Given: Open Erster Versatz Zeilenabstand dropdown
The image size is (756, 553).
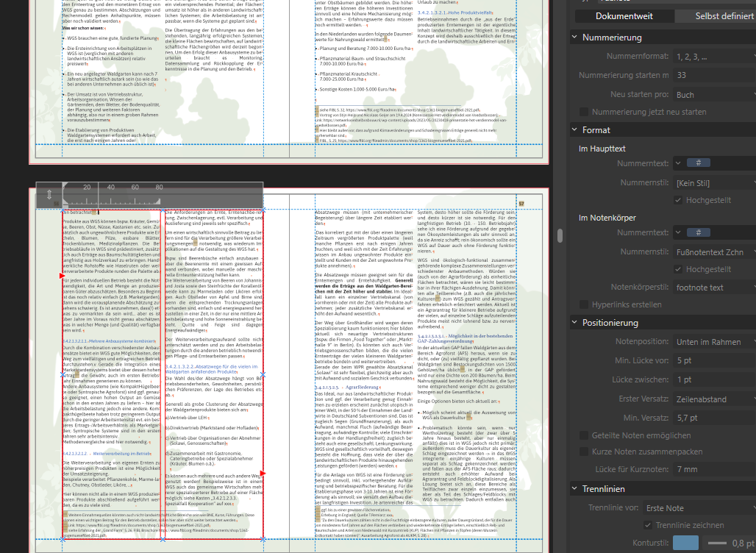Looking at the screenshot, I should point(715,399).
